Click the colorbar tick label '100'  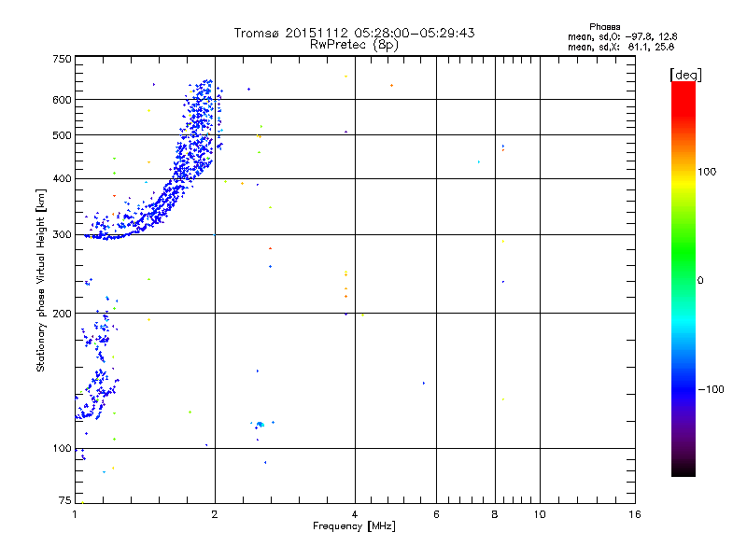click(x=707, y=172)
